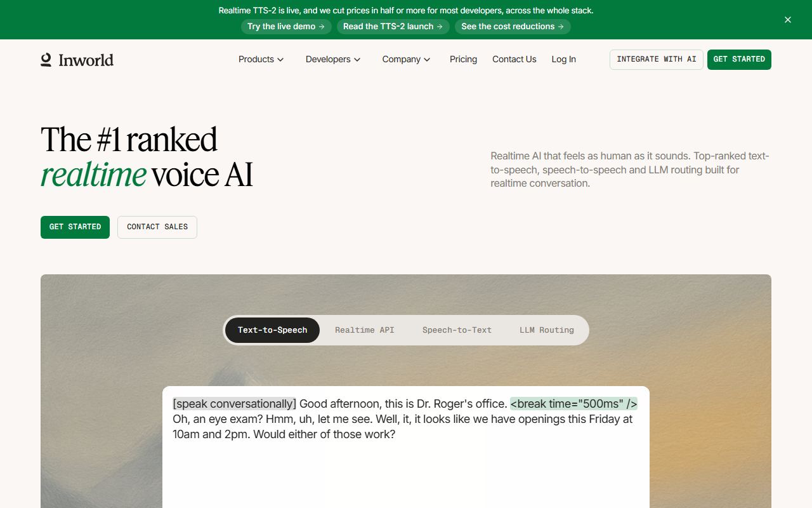Dismiss the green announcement banner

coord(788,20)
